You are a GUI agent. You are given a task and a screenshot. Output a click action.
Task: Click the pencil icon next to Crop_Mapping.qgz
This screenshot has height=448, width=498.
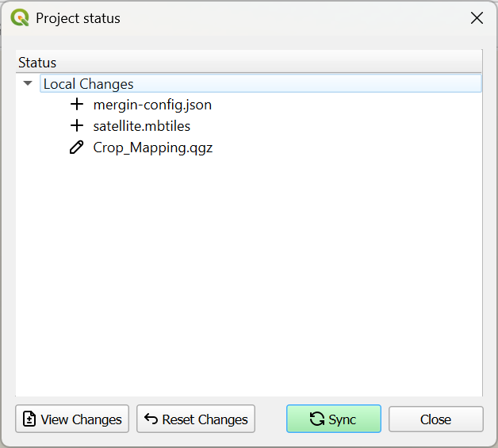click(77, 147)
